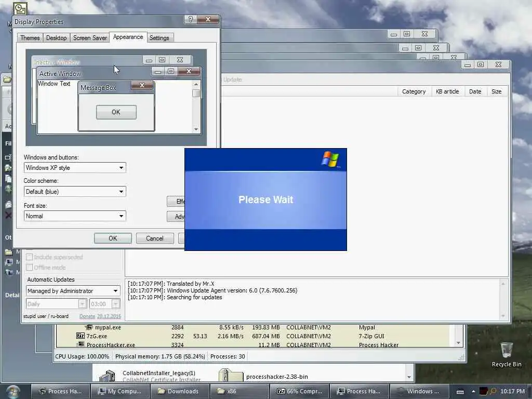This screenshot has height=399, width=532.
Task: Click the keyboard icon in the tray
Action: point(460,392)
